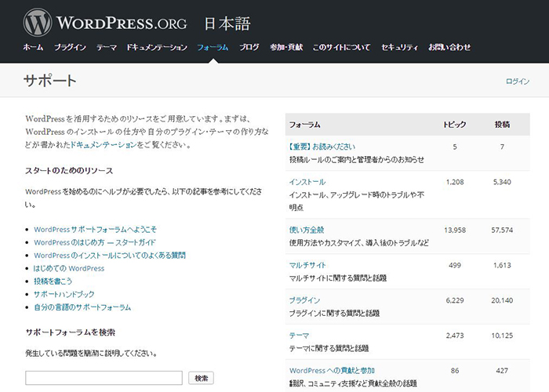Click description プラグインに関する質問と話題
The image size is (549, 392).
(x=334, y=314)
